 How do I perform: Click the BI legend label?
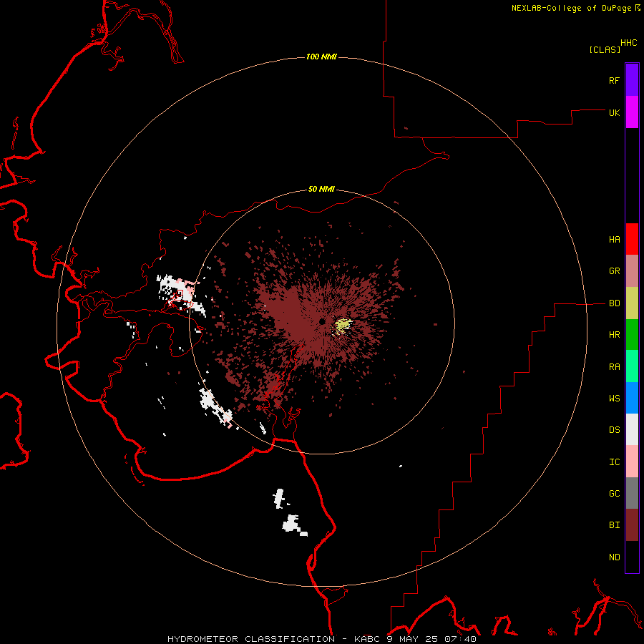[x=614, y=525]
